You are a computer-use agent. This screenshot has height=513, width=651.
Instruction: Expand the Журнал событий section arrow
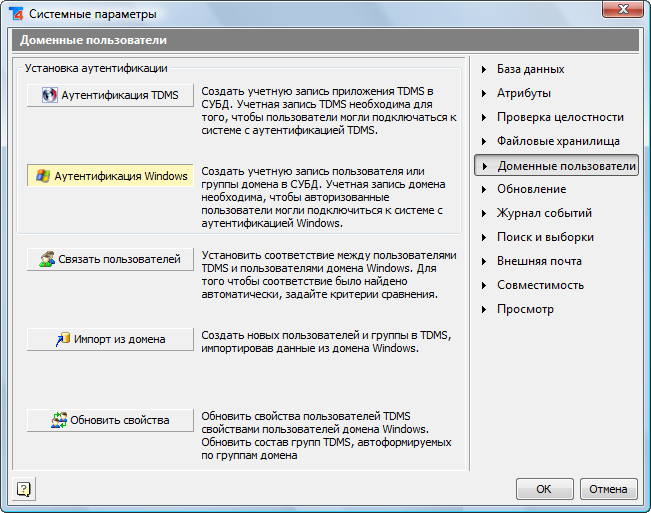point(484,213)
